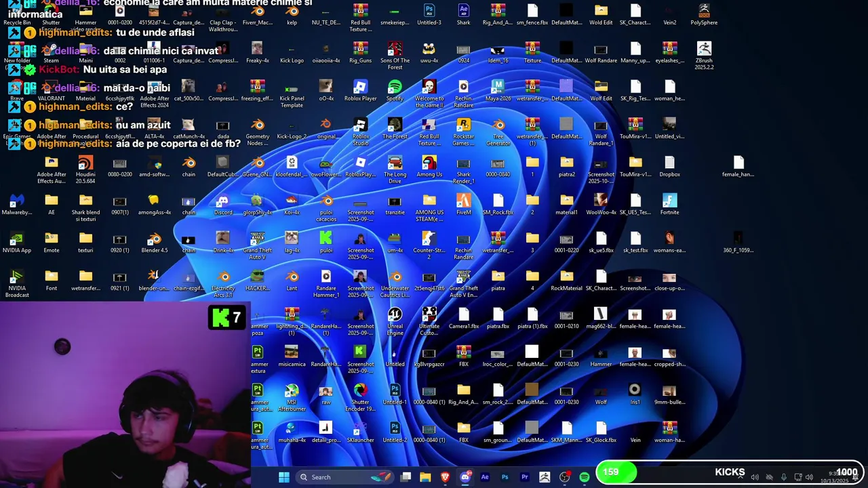The width and height of the screenshot is (868, 488).
Task: Select The Long Drive game icon
Action: coord(395,169)
